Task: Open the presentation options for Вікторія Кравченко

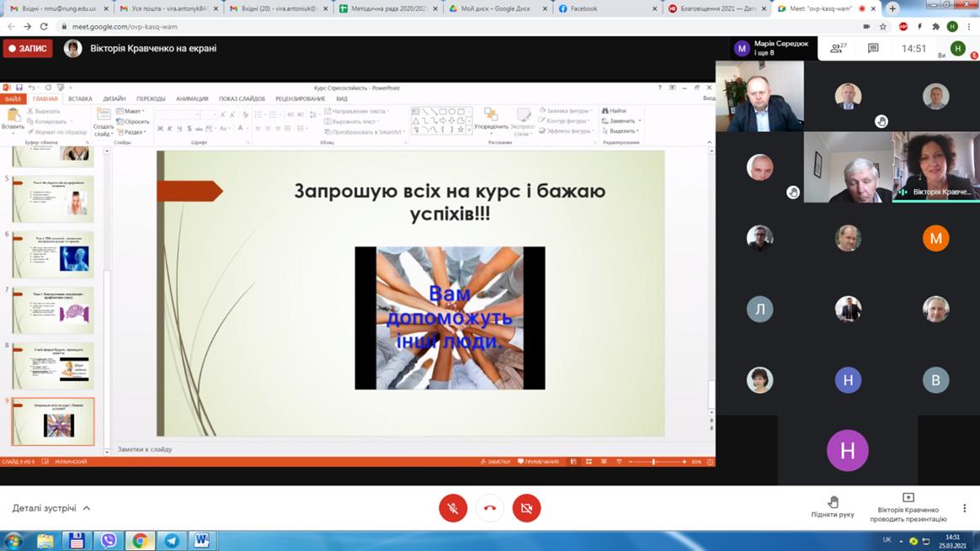Action: coord(908,507)
